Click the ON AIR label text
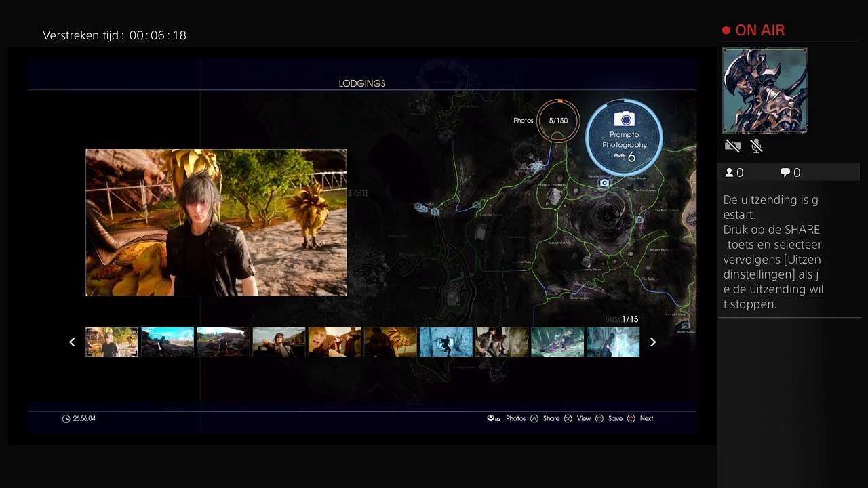 tap(760, 30)
